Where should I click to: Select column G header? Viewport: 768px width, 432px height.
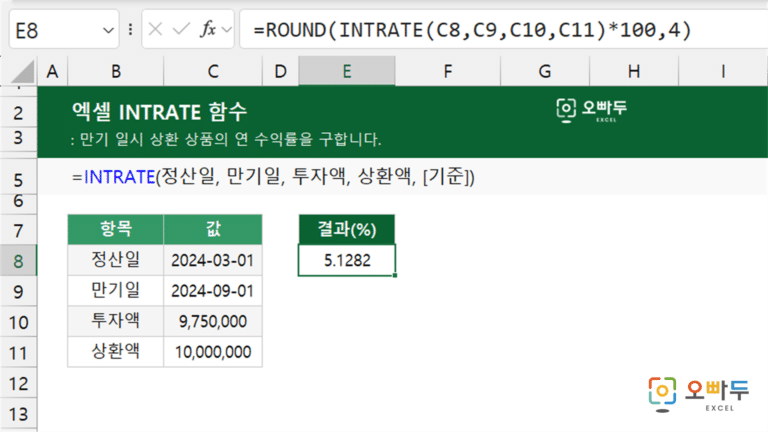(x=545, y=72)
